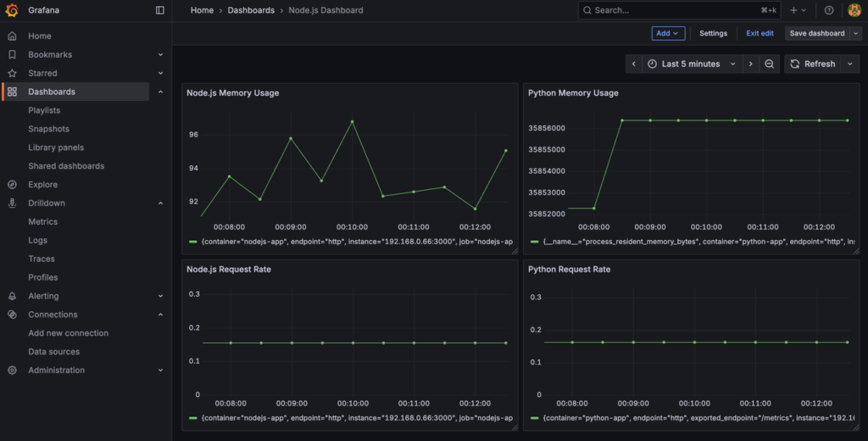This screenshot has height=441, width=868.
Task: Open the user profile avatar
Action: click(x=854, y=10)
